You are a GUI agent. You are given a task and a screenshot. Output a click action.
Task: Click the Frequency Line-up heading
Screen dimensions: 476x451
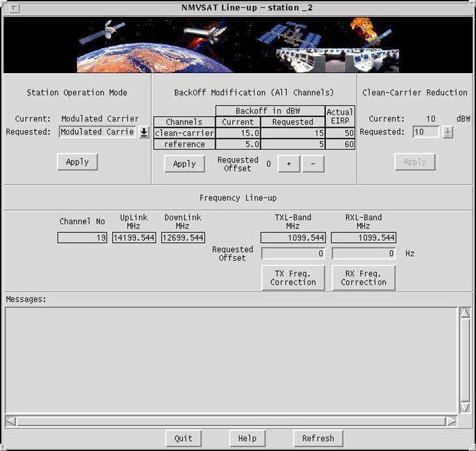[238, 198]
